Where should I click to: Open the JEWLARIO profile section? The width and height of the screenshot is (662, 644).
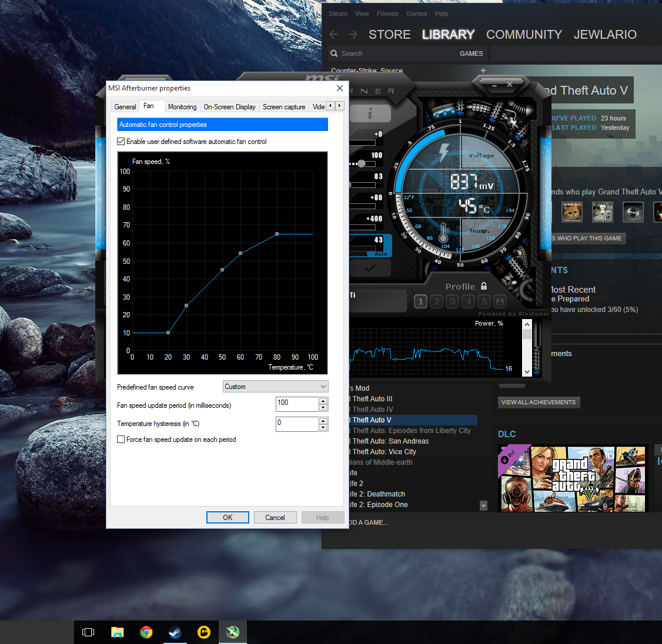pos(604,35)
